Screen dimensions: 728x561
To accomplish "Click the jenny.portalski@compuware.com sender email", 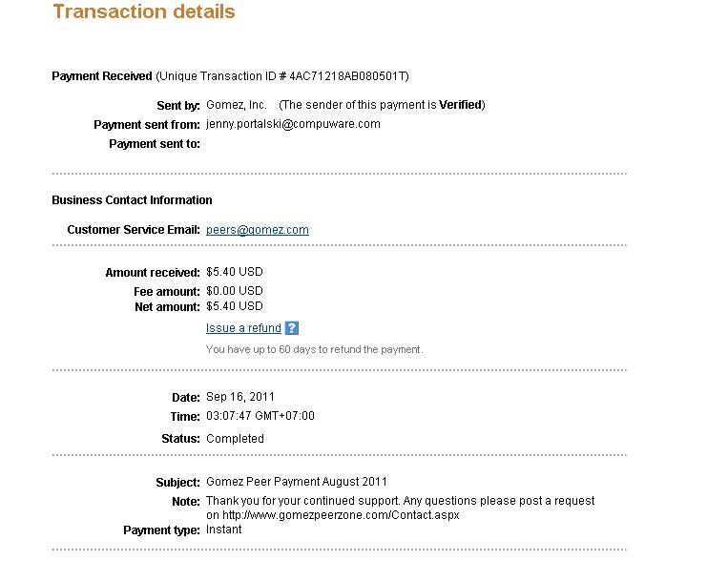I will [x=293, y=124].
